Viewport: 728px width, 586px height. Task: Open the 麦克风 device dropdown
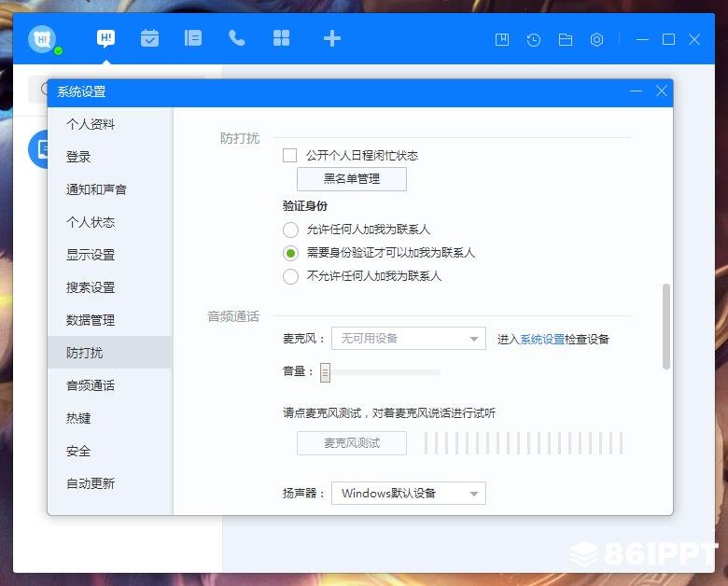coord(409,339)
